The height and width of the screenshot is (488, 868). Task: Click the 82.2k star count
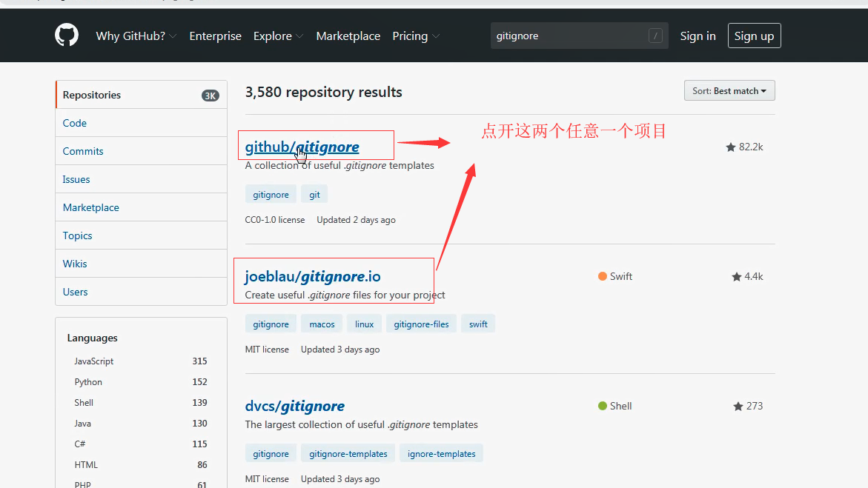click(x=751, y=147)
